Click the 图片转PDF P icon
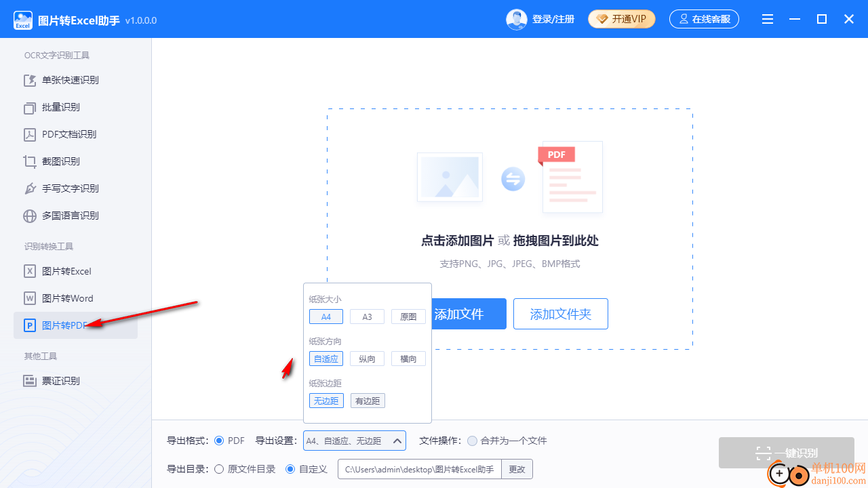 click(30, 325)
